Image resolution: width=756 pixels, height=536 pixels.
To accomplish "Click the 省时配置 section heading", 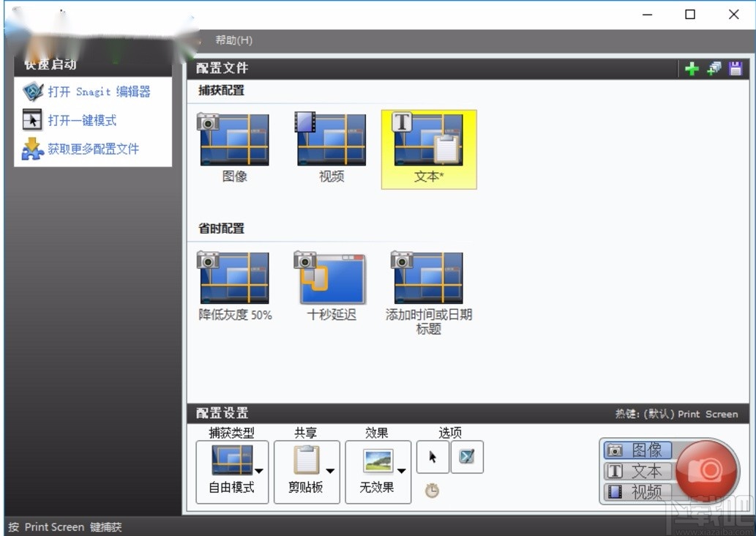I will 221,228.
